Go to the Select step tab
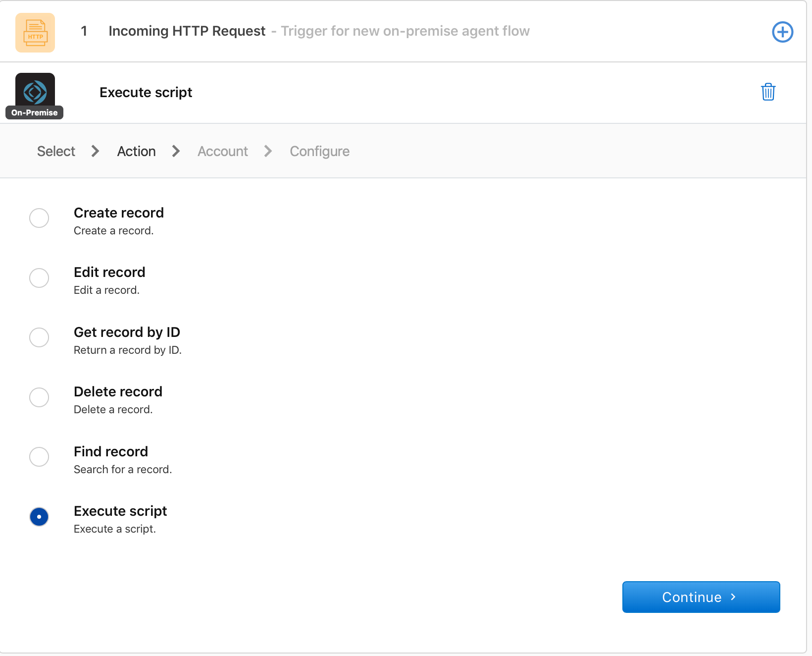 56,151
